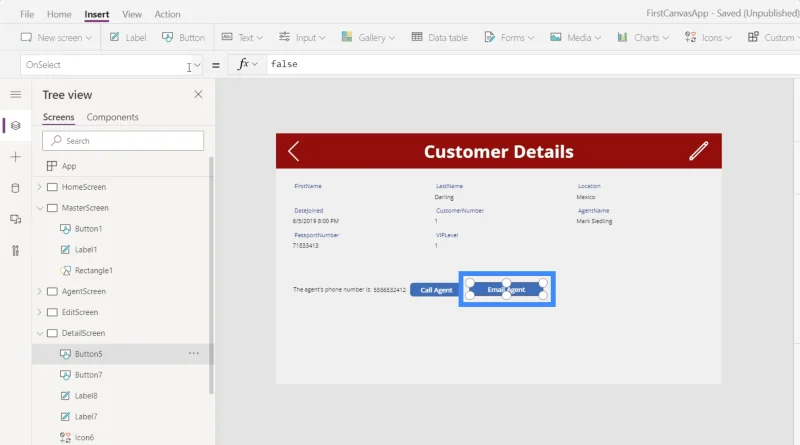Open the Action tab
This screenshot has width=800, height=445.
167,14
